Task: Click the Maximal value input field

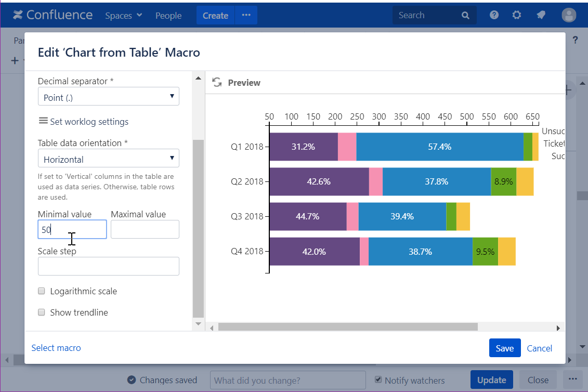Action: (x=145, y=229)
